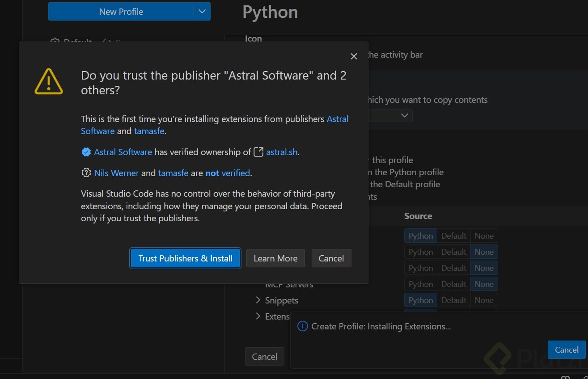Expand the Extensions tree row
The width and height of the screenshot is (588, 379).
[x=258, y=316]
